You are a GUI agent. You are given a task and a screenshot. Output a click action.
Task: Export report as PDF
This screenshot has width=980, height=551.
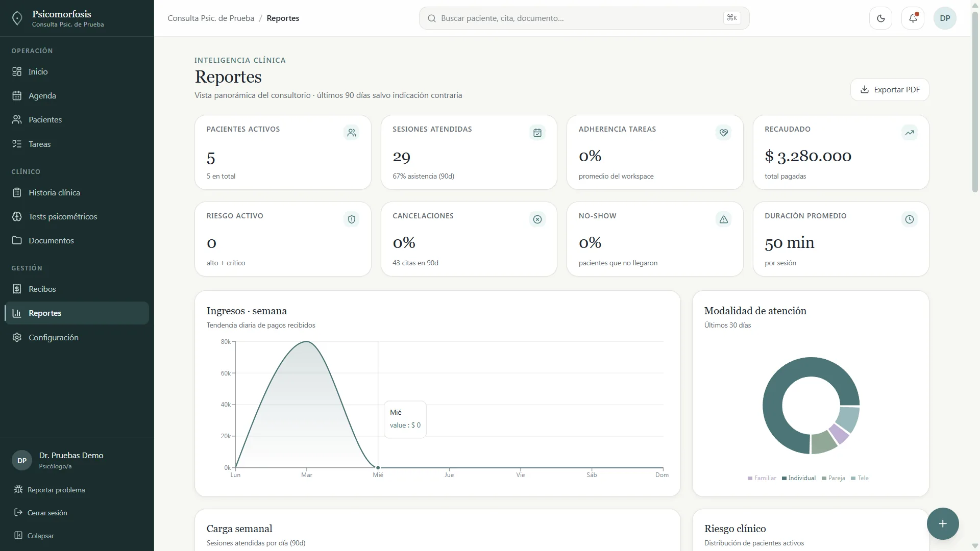point(890,90)
